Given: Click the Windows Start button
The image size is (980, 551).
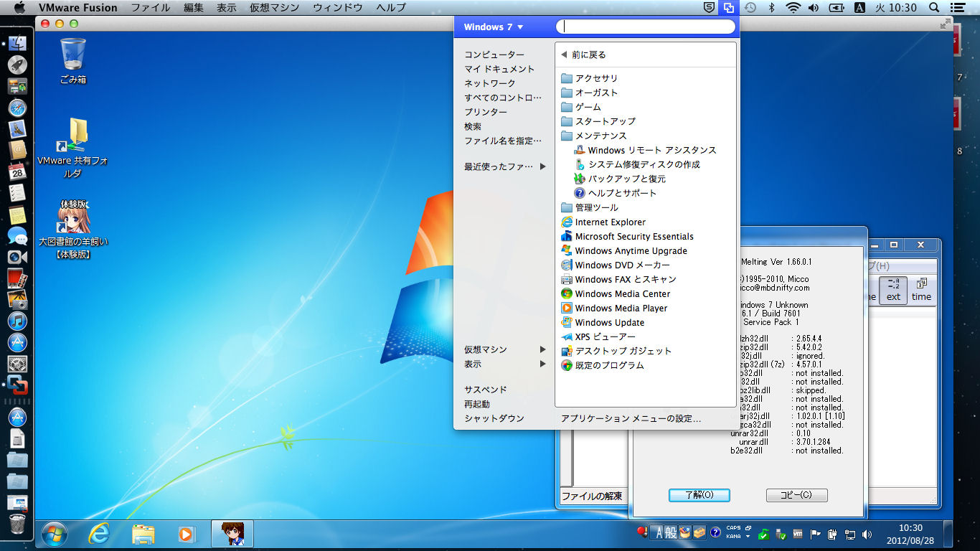Looking at the screenshot, I should click(55, 534).
